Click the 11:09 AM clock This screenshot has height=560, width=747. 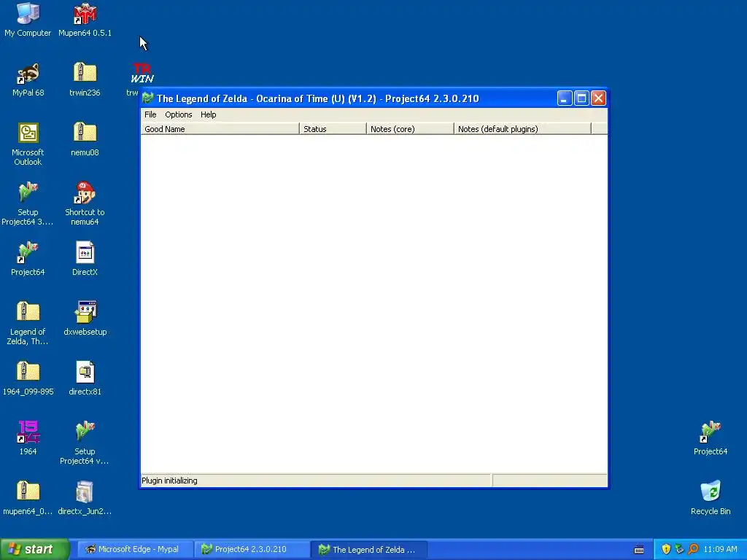click(x=720, y=549)
